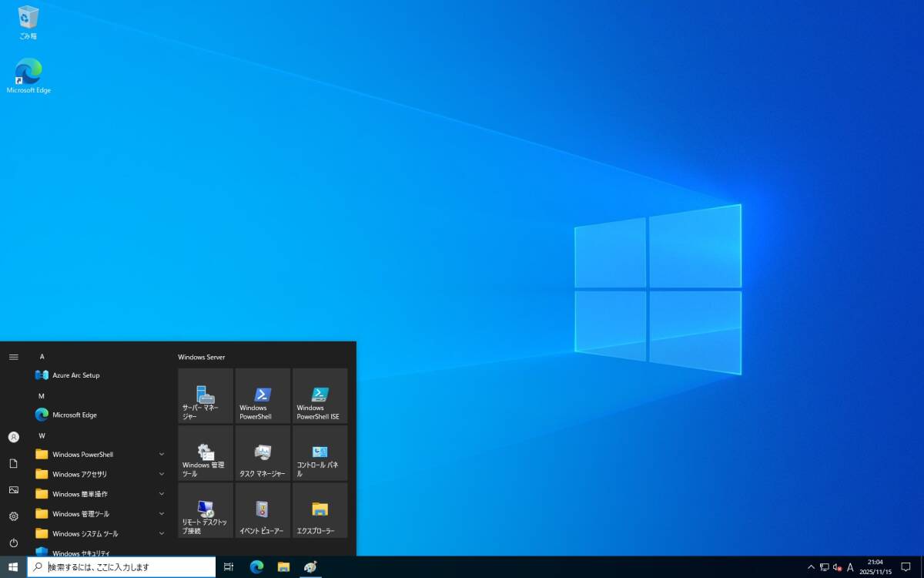Launch the Remote Desktop Connection tile
Image resolution: width=924 pixels, height=578 pixels.
click(205, 510)
